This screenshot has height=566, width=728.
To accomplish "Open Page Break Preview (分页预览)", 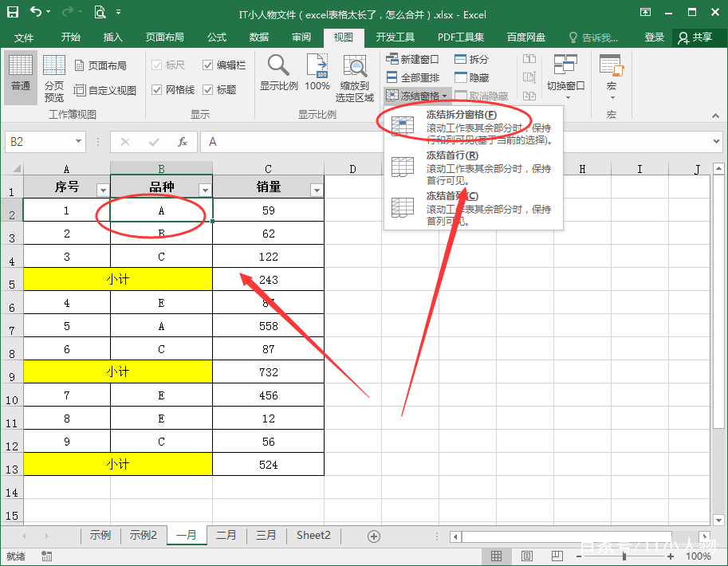I will [x=54, y=77].
